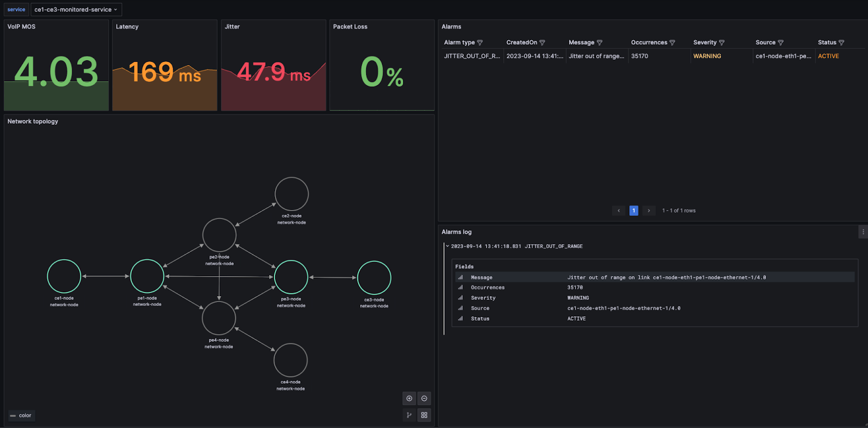Click the service variable label

tap(16, 9)
